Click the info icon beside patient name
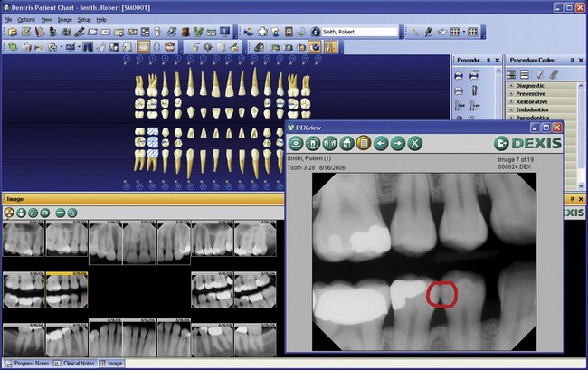The height and width of the screenshot is (370, 588). [316, 31]
